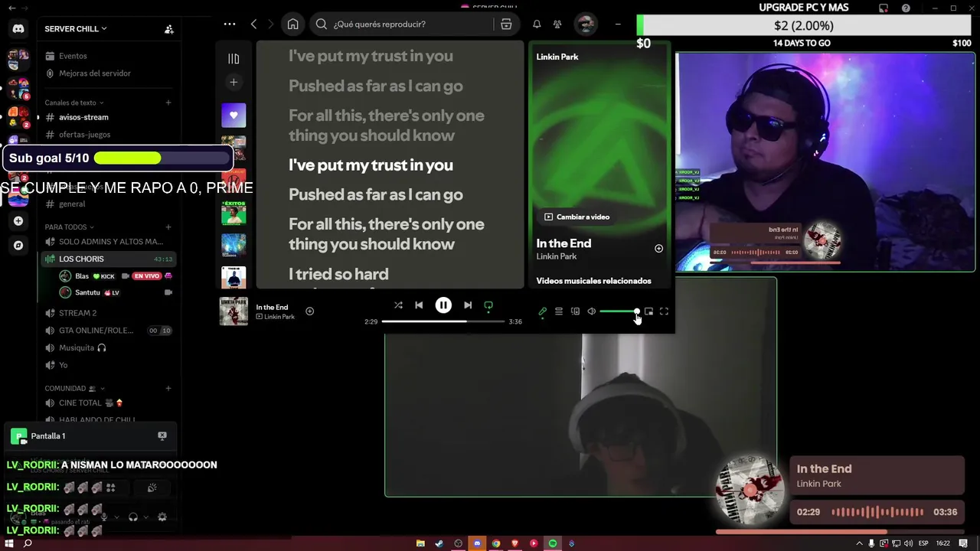Pause the Spotify playback
Viewport: 980px width, 551px height.
pyautogui.click(x=443, y=305)
